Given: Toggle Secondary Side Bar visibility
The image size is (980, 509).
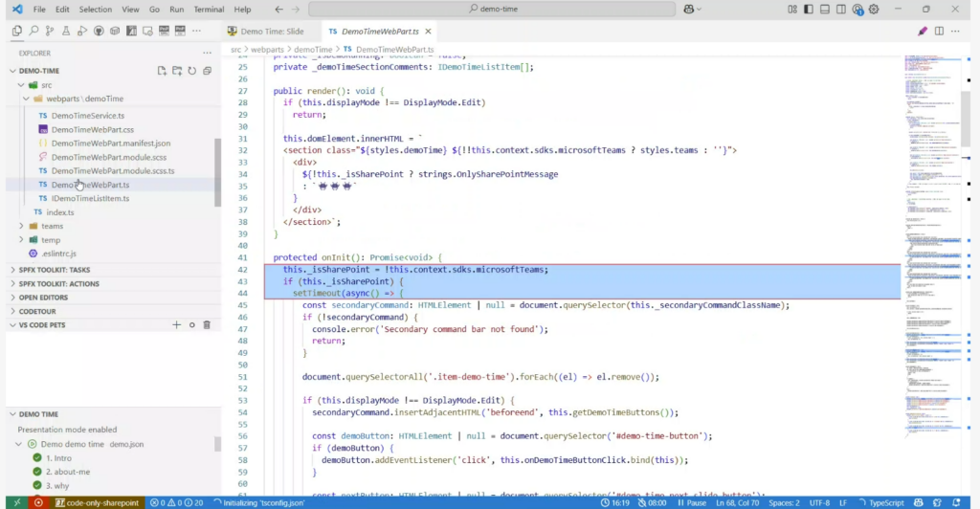Looking at the screenshot, I should (x=841, y=9).
